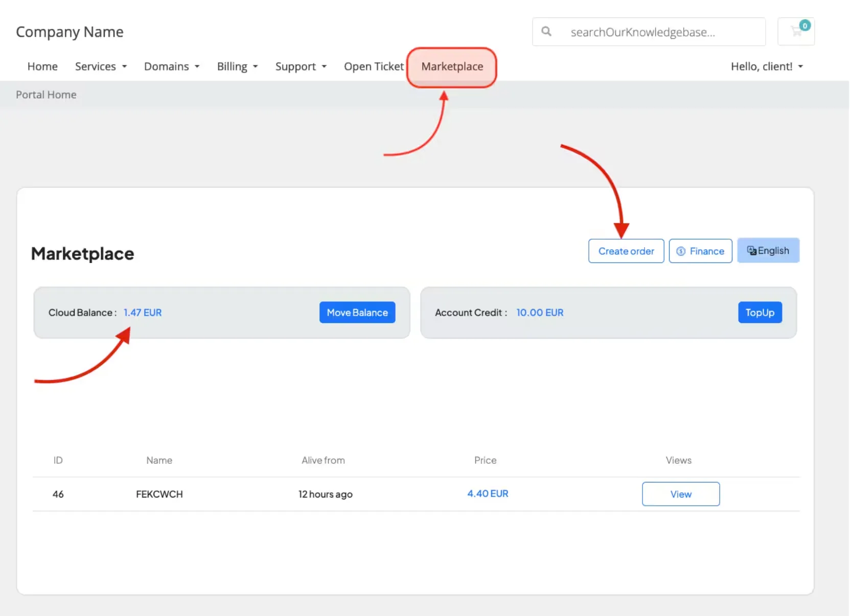850x616 pixels.
Task: Click the 10.00 EUR account credit value
Action: pos(540,313)
